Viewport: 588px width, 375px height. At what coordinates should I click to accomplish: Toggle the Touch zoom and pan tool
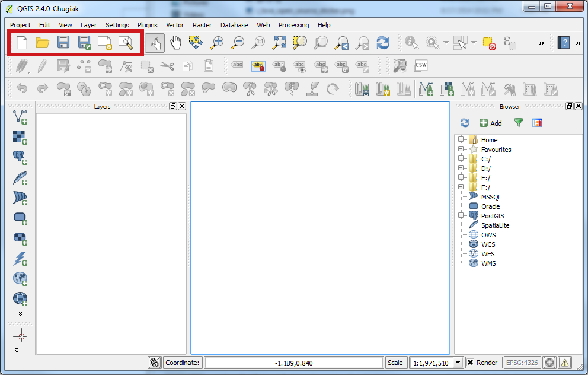click(155, 43)
